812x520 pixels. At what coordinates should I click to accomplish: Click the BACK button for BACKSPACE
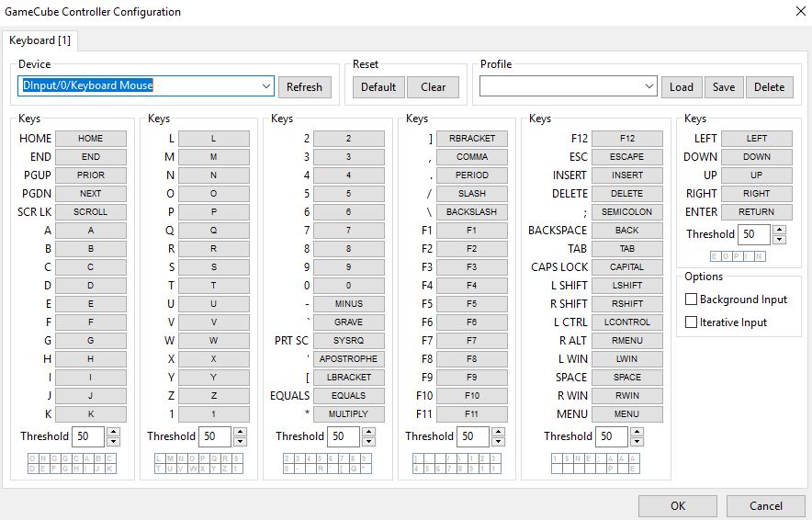pyautogui.click(x=627, y=230)
